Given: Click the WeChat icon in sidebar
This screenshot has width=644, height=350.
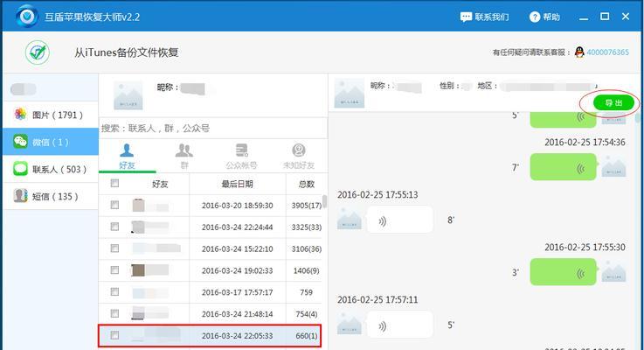Looking at the screenshot, I should (x=20, y=142).
